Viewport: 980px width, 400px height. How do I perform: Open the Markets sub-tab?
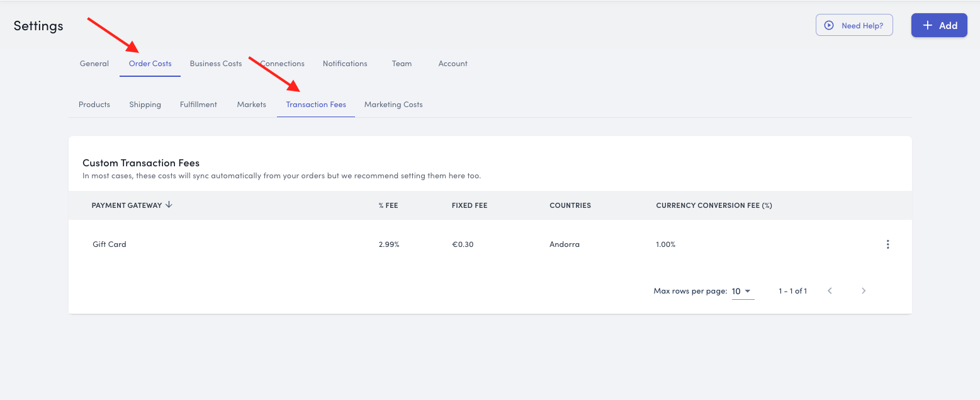click(x=251, y=105)
